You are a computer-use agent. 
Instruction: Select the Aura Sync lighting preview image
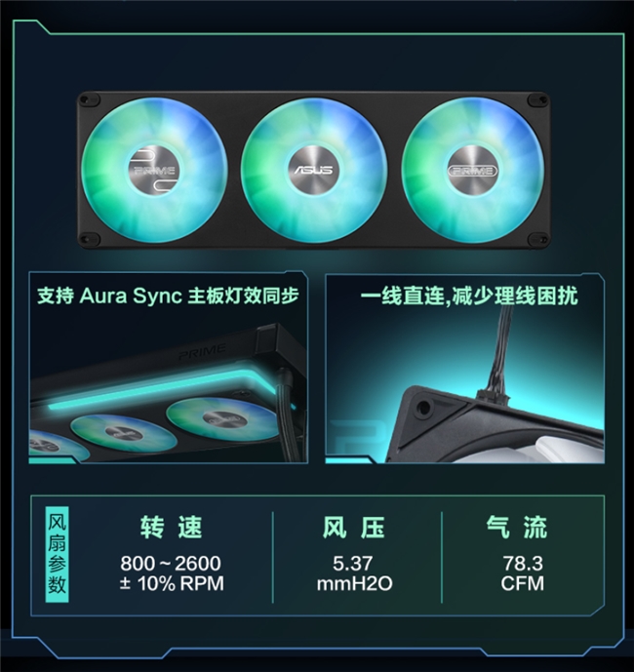168,367
